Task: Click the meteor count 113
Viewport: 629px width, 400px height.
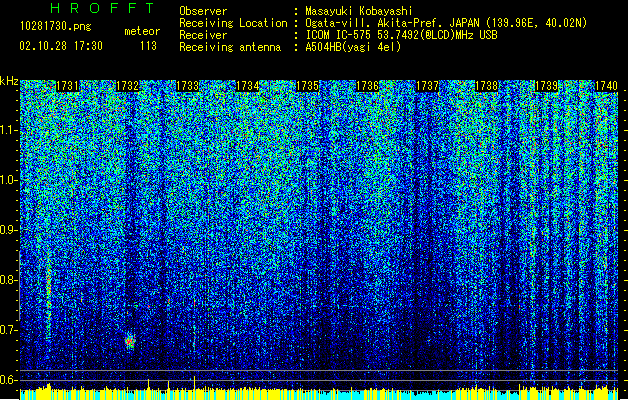Action: coord(148,46)
